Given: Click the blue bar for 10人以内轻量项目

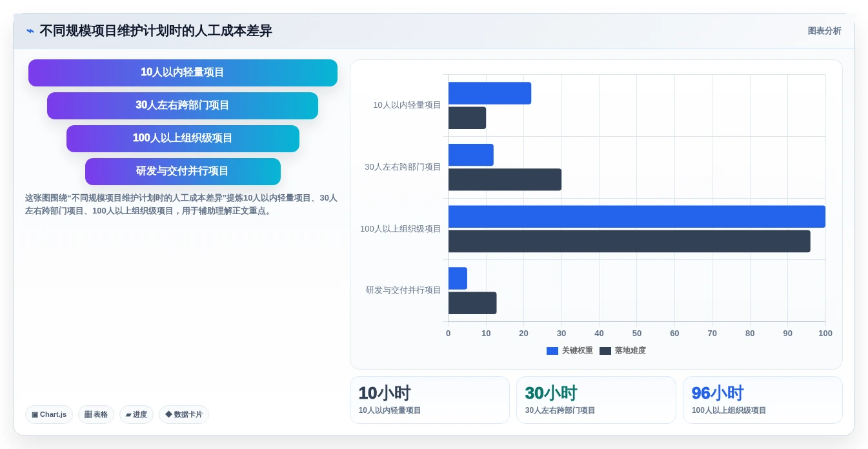Looking at the screenshot, I should click(x=490, y=94).
